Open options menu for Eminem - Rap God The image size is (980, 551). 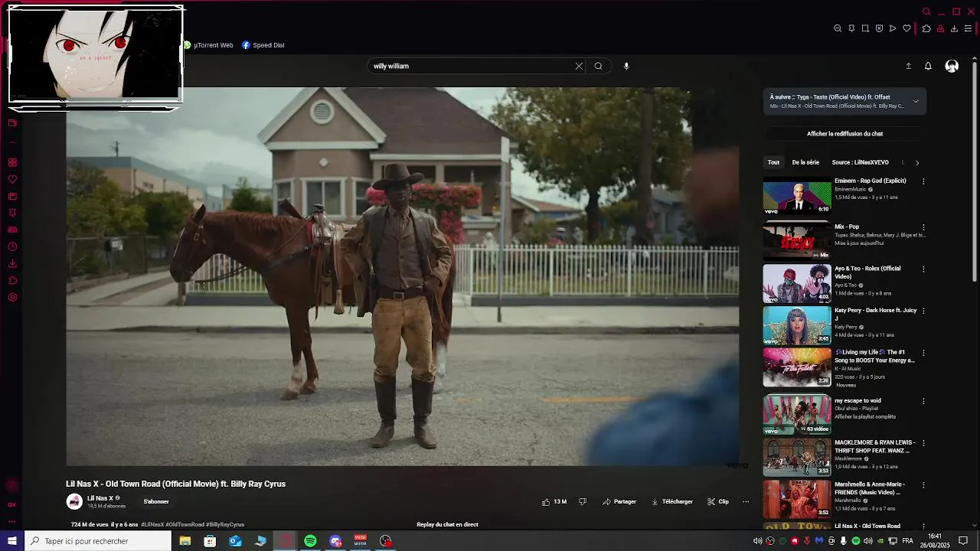pos(923,181)
